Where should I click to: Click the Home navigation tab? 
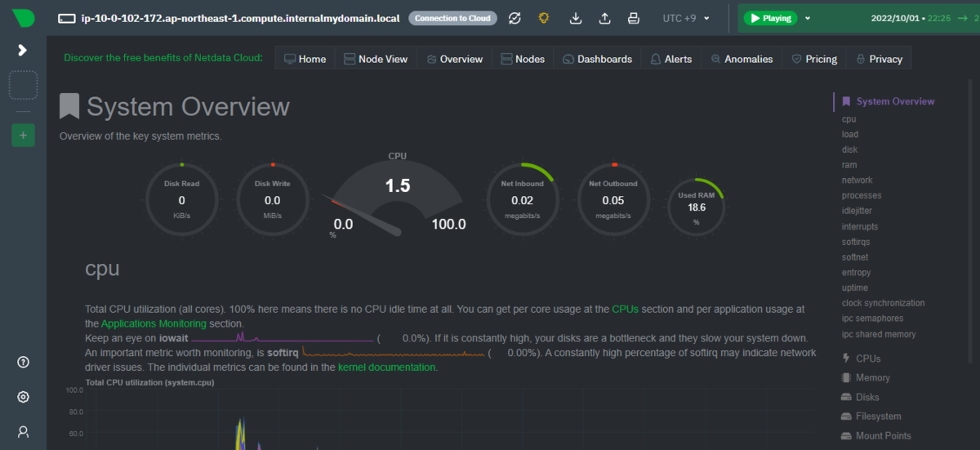[x=305, y=59]
